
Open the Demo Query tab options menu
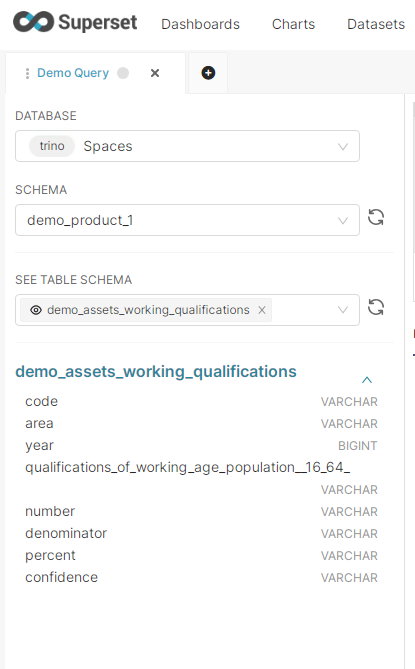(x=27, y=73)
